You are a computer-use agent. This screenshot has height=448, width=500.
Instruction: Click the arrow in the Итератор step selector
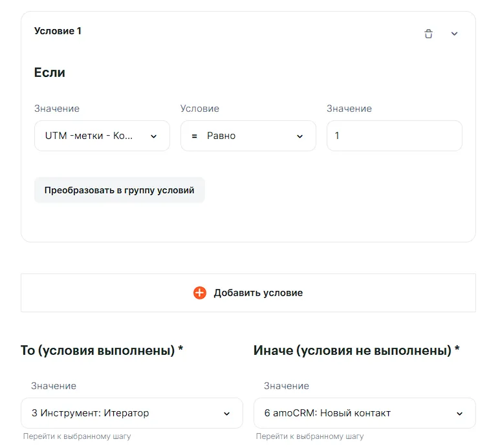(x=226, y=414)
